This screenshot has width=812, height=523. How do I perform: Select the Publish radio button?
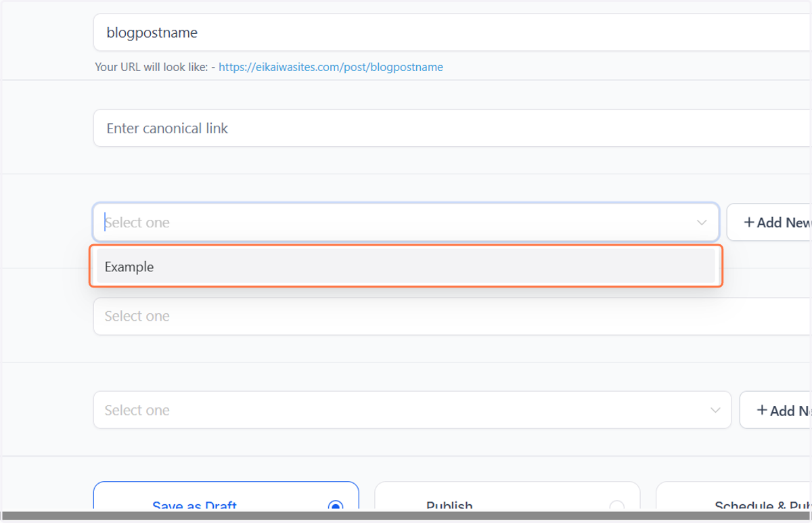tap(616, 507)
